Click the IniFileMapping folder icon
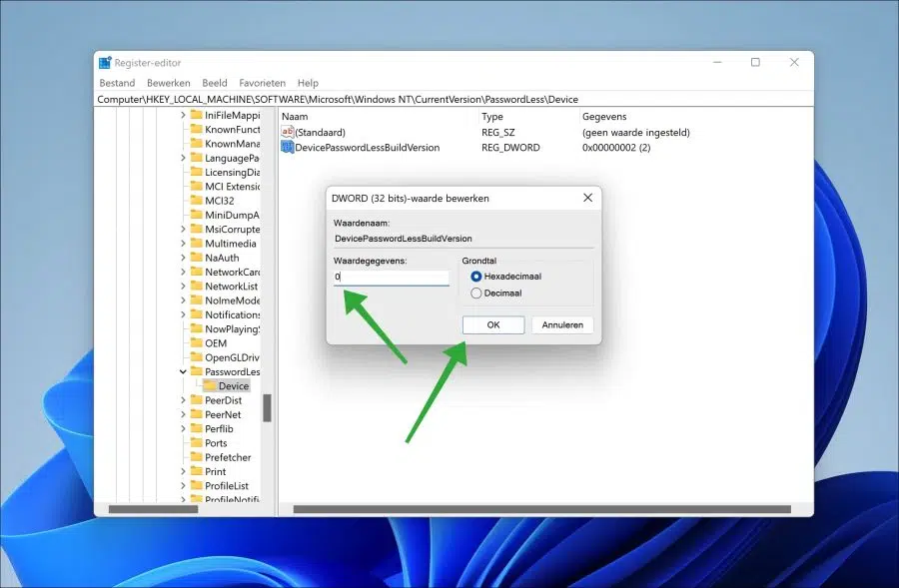 coord(197,115)
